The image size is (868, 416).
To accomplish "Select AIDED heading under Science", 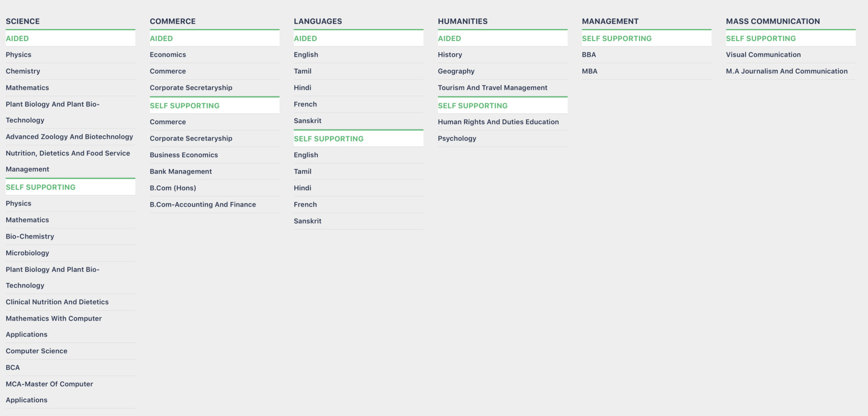I will (17, 38).
